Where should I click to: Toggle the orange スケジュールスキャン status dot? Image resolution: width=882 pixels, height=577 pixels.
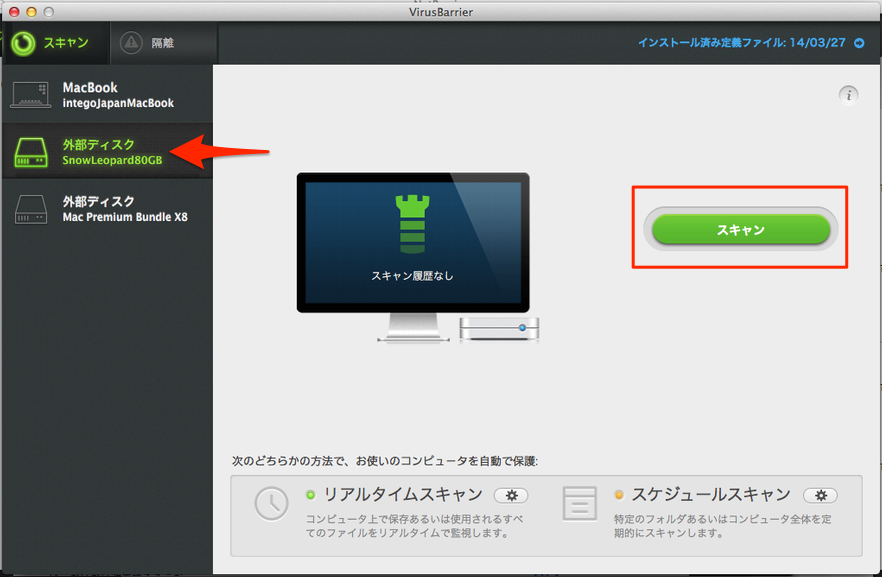(x=619, y=495)
